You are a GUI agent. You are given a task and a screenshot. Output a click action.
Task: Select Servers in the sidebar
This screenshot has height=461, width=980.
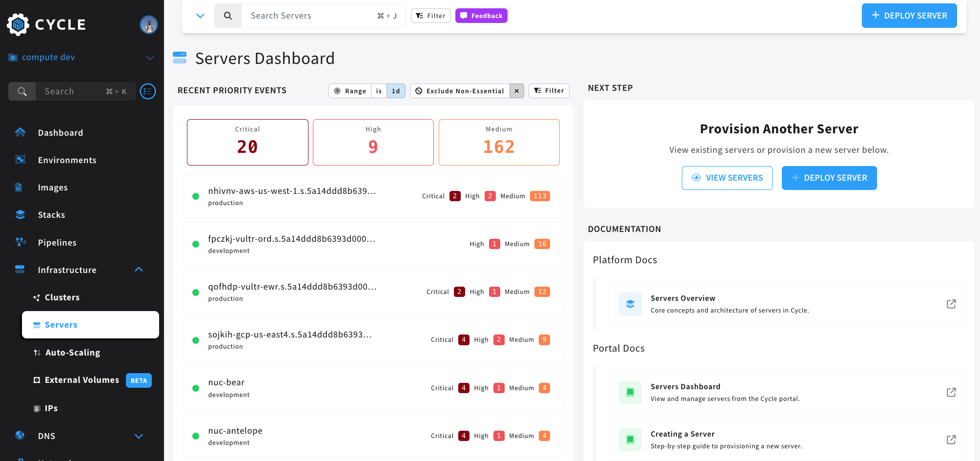(61, 325)
